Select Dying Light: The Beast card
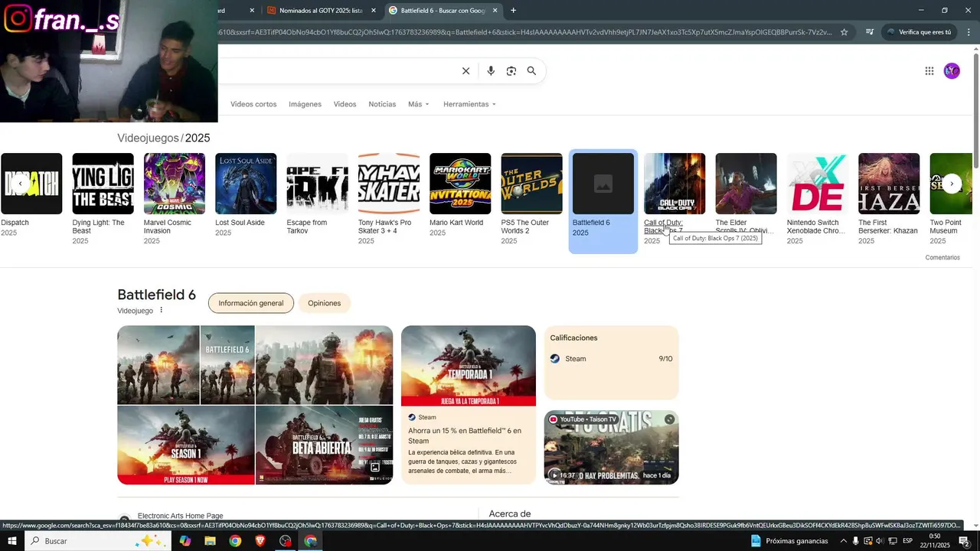The height and width of the screenshot is (551, 980). 103,199
